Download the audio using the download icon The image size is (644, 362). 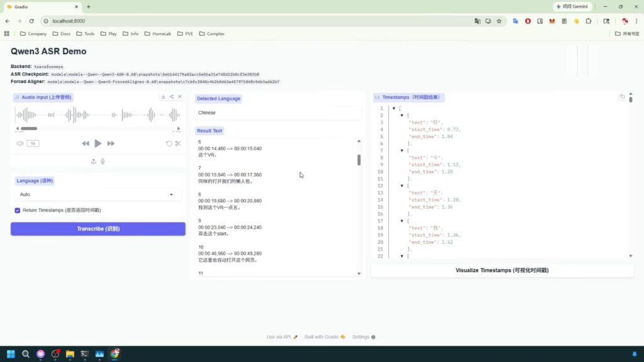tap(164, 97)
